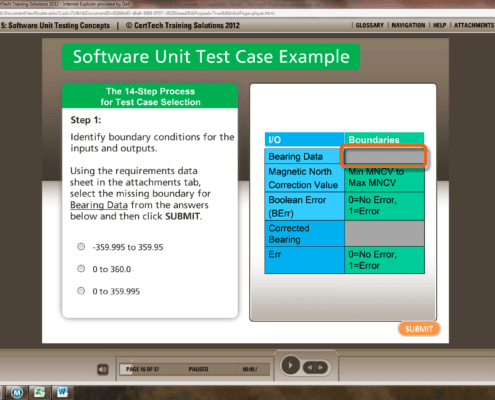Open Word from the taskbar
495x400 pixels.
coord(62,392)
